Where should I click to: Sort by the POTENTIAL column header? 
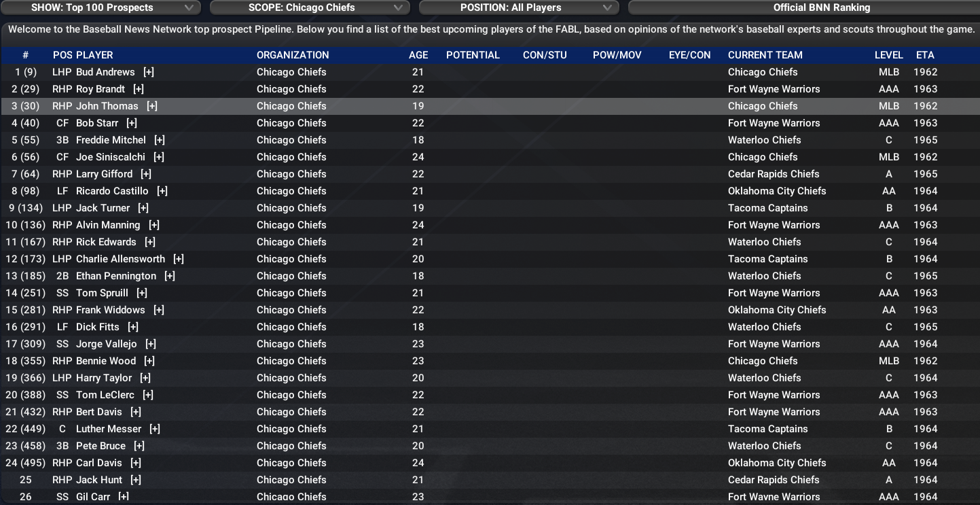(473, 55)
